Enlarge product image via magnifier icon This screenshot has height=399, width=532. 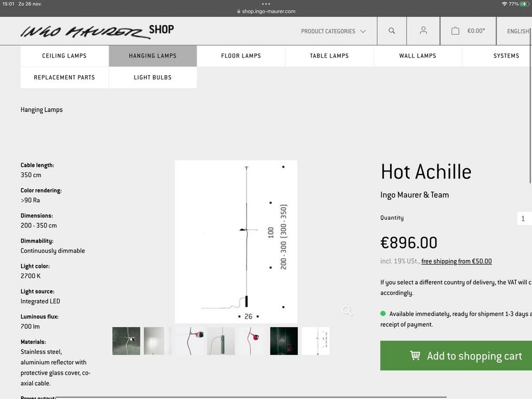click(347, 310)
